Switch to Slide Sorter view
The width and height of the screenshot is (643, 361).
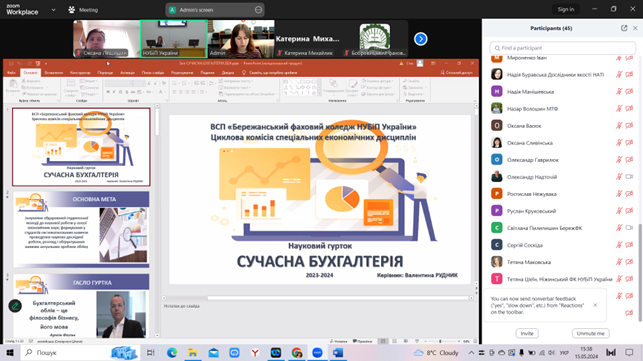point(394,341)
